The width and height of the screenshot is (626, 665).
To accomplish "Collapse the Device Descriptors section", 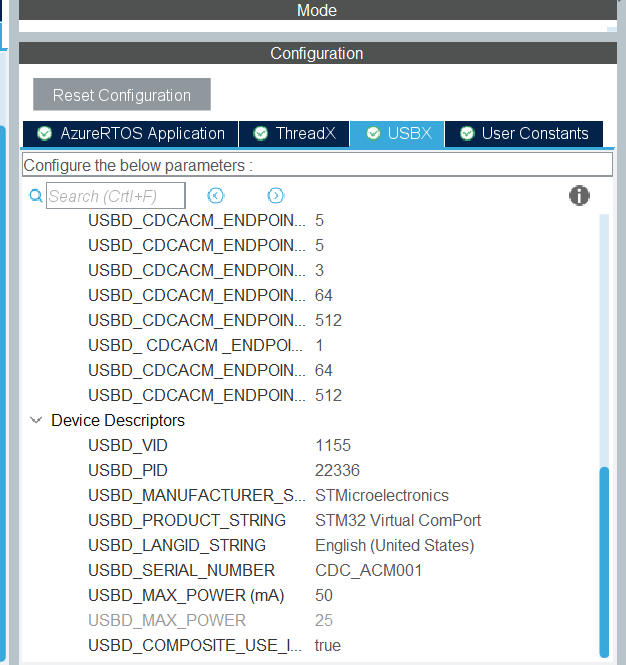I will [36, 420].
